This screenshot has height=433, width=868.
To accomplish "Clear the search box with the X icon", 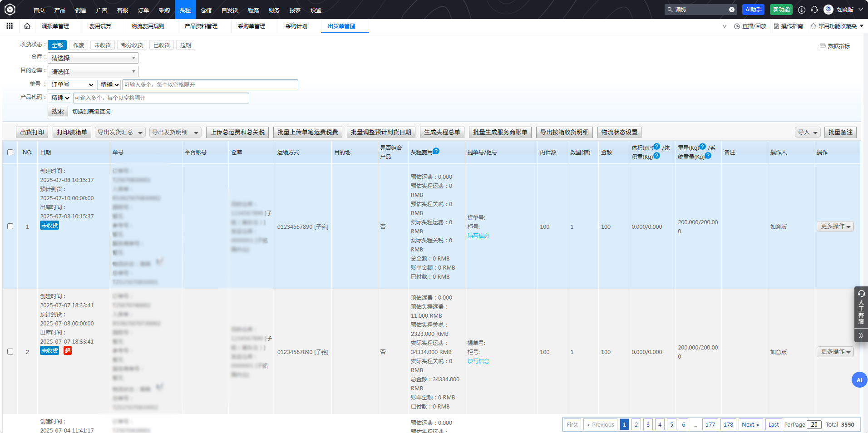I will [x=731, y=9].
